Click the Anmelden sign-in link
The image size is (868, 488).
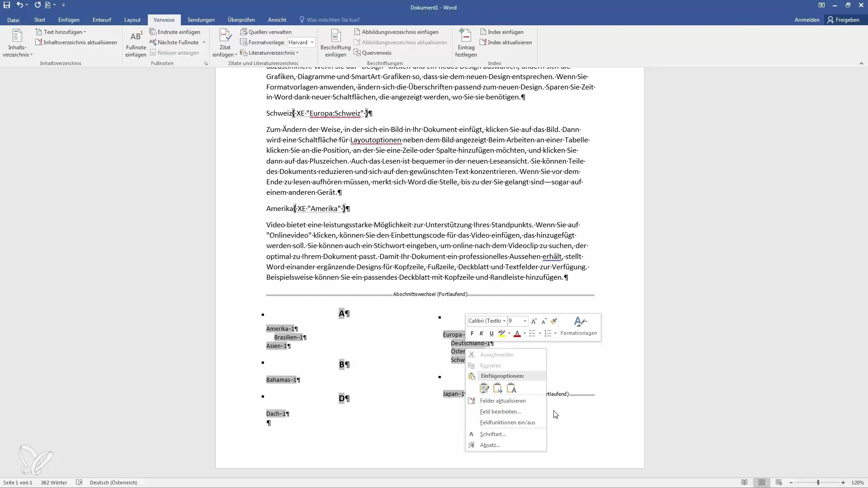pos(807,20)
